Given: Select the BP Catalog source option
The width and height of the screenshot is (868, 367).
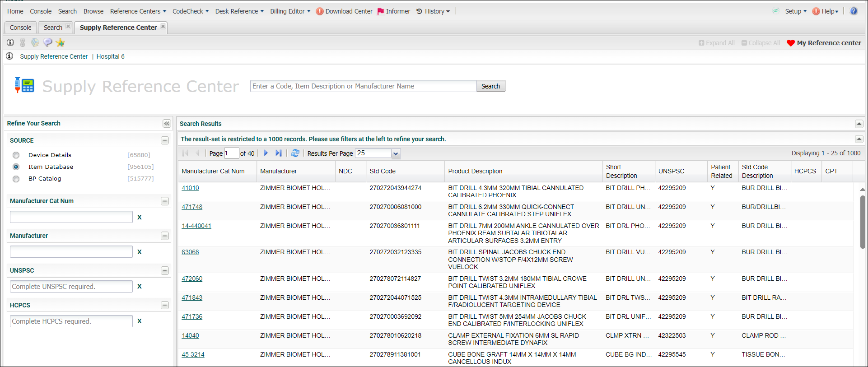Looking at the screenshot, I should tap(16, 179).
